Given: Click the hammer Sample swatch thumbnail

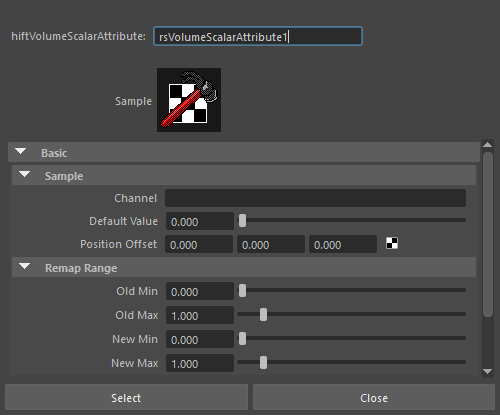Looking at the screenshot, I should 189,100.
